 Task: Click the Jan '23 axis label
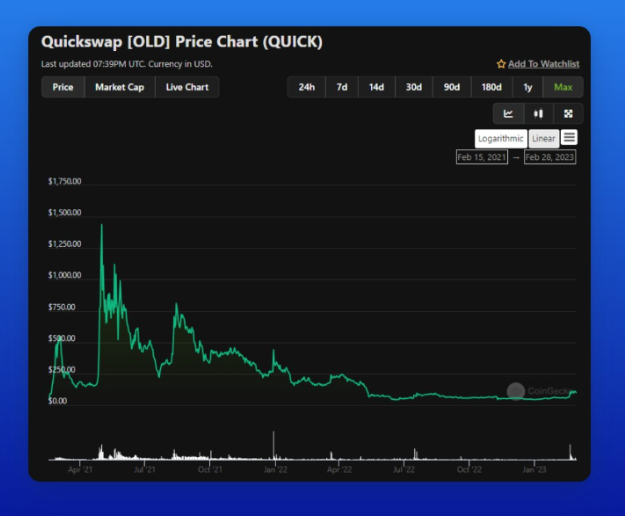click(x=534, y=470)
